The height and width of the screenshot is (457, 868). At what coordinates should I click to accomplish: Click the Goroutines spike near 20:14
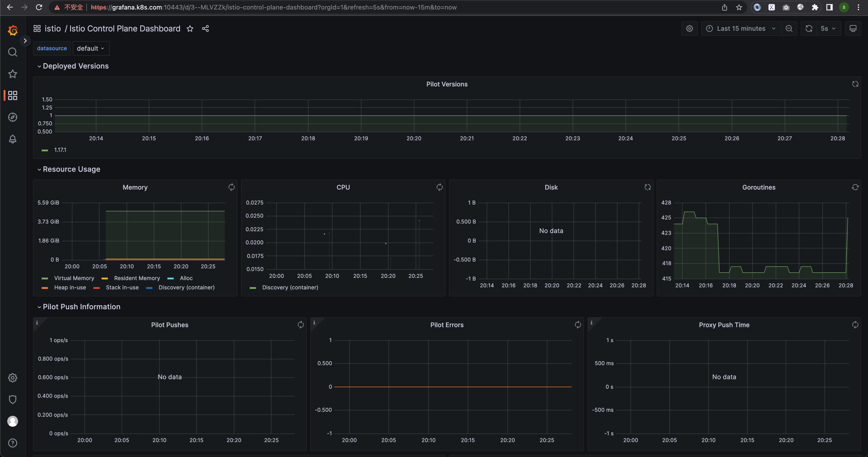(x=689, y=212)
